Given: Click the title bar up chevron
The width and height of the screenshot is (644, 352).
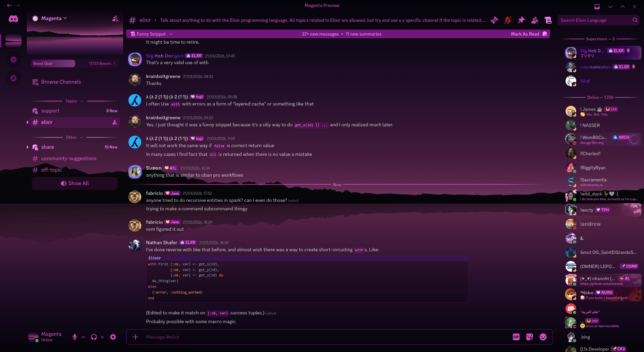Looking at the screenshot, I should [x=623, y=6].
